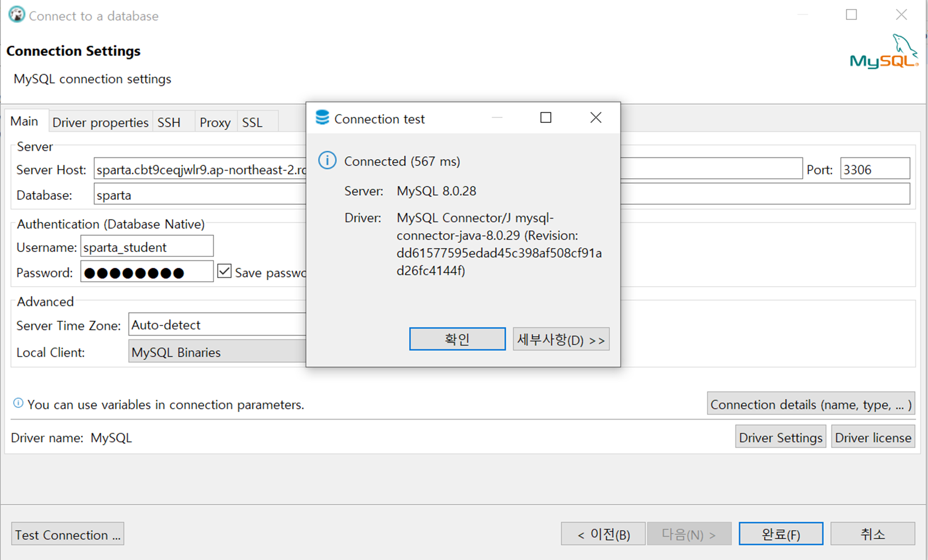Click the Username field sparta_student
Image resolution: width=928 pixels, height=560 pixels.
point(147,246)
